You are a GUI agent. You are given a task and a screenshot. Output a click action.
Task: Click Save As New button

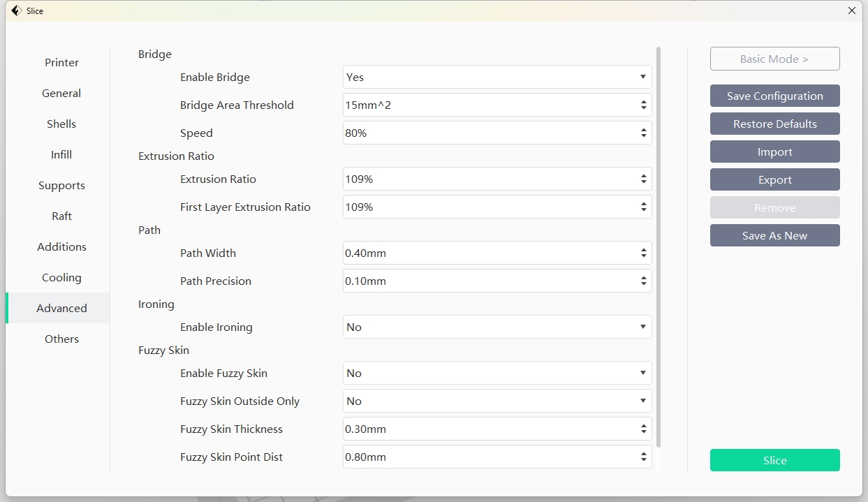coord(774,236)
